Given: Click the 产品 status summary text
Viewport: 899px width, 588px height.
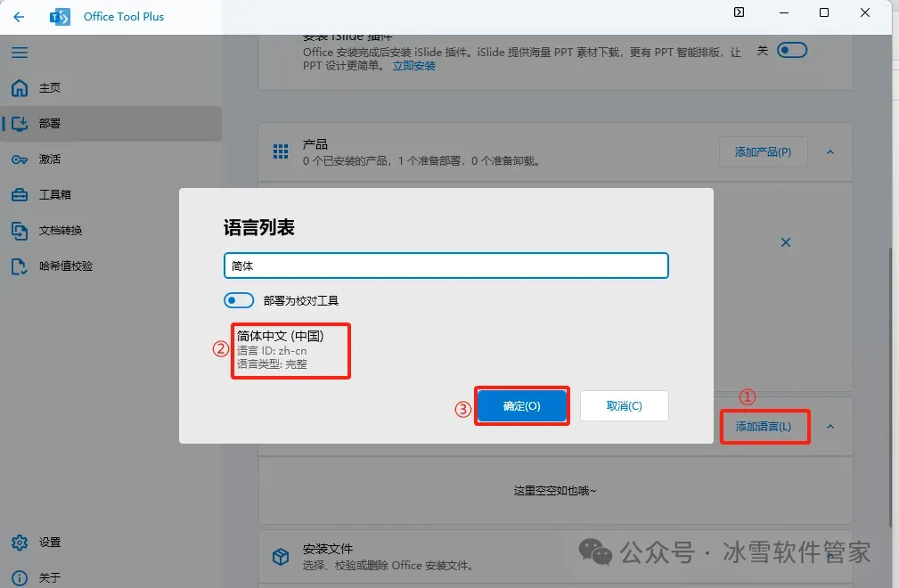Looking at the screenshot, I should point(421,161).
